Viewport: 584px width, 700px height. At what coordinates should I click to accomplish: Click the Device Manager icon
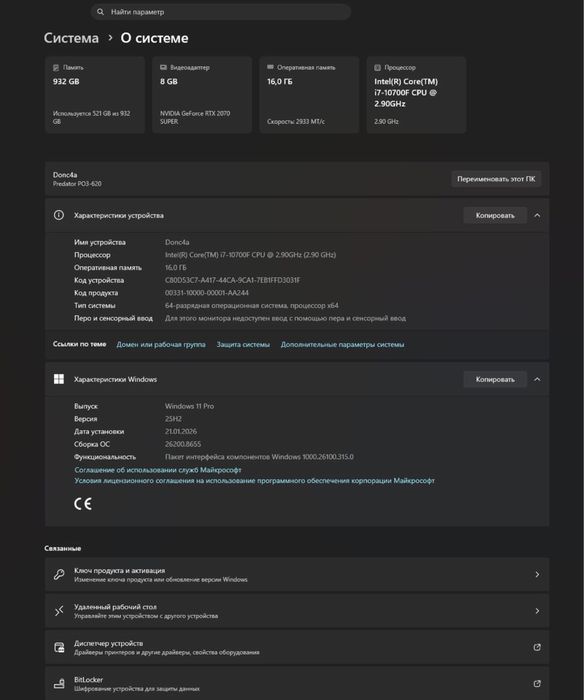[59, 647]
